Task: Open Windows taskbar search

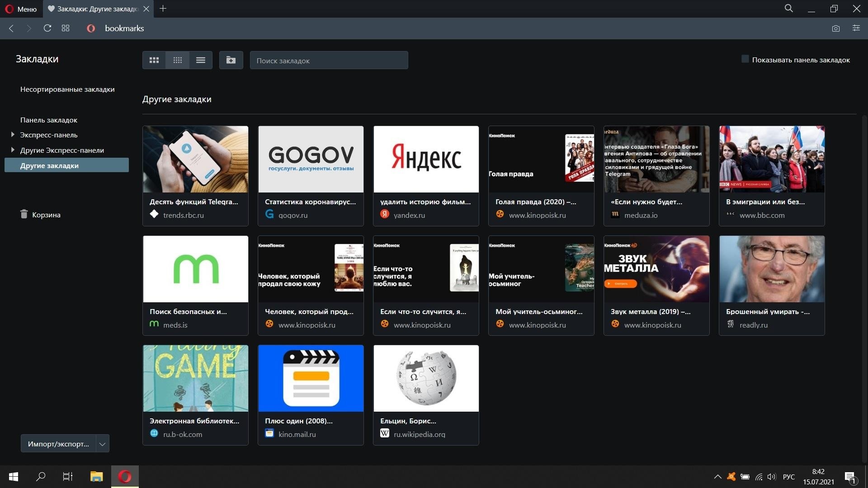Action: pos(41,476)
